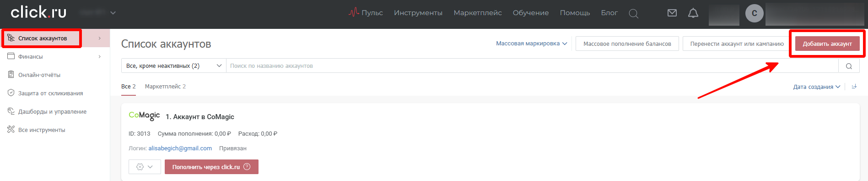The image size is (868, 181).
Task: Focus the Поиск по названию аккаунтов field
Action: point(532,66)
